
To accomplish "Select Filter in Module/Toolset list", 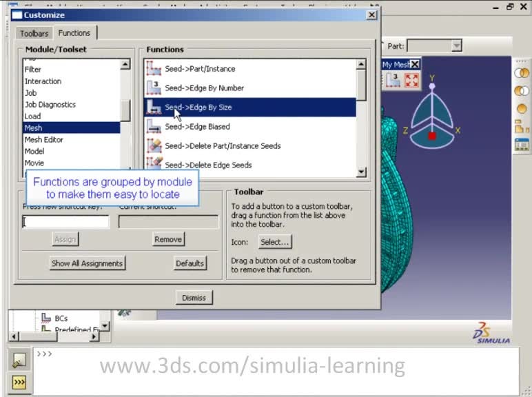I will point(72,70).
